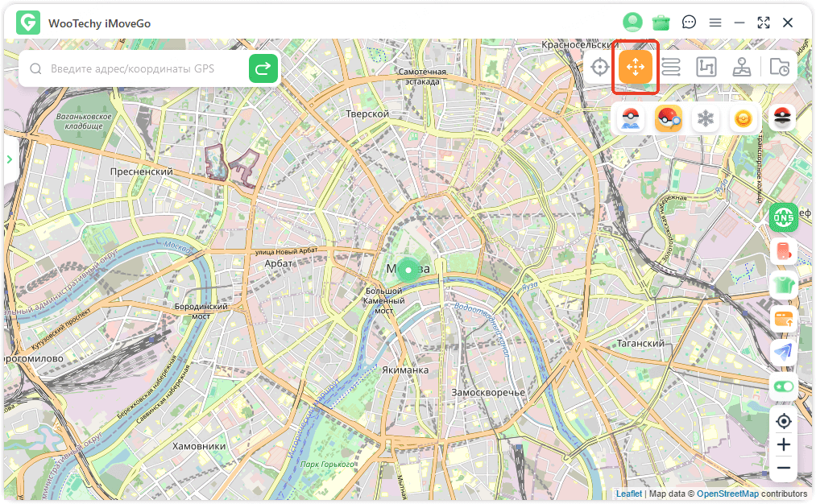Screen dimensions: 816x504
Task: Expand the left side panel arrow
Action: [10, 159]
